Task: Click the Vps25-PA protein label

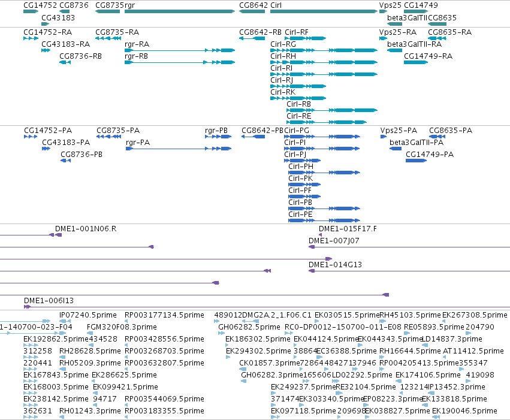Action: (x=399, y=131)
